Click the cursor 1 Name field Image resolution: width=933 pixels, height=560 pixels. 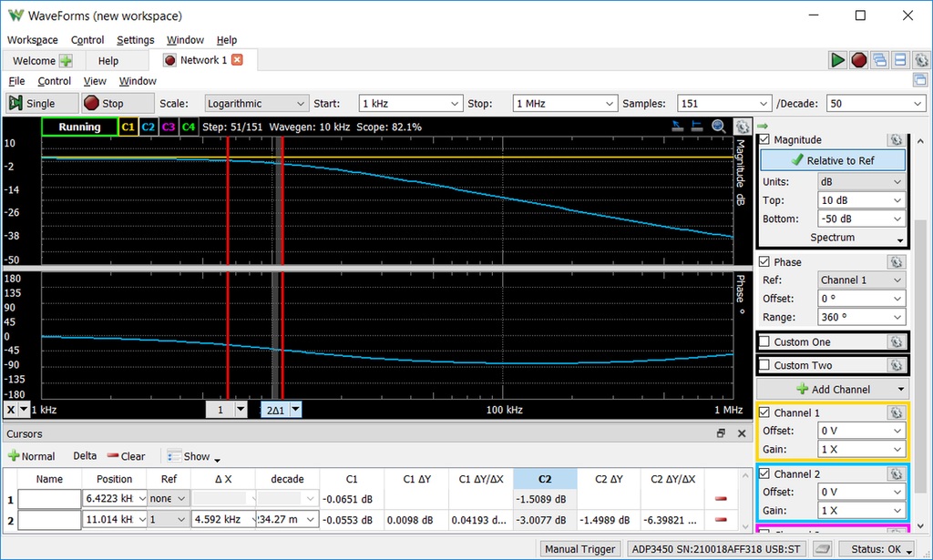pyautogui.click(x=50, y=499)
